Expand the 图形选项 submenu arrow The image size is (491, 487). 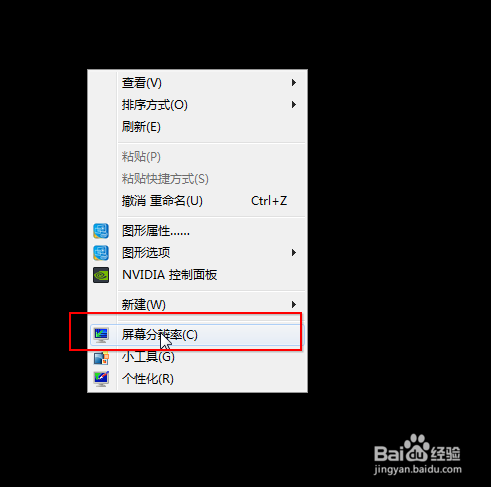[294, 253]
